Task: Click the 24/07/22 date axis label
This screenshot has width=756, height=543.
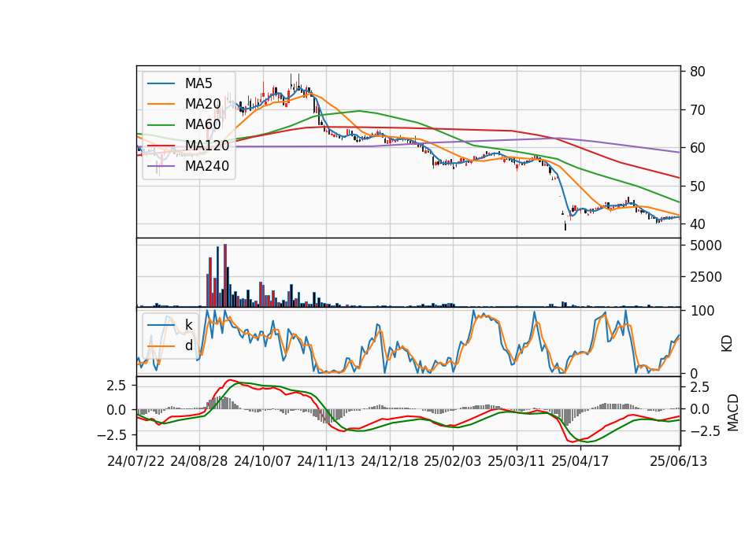Action: click(136, 461)
